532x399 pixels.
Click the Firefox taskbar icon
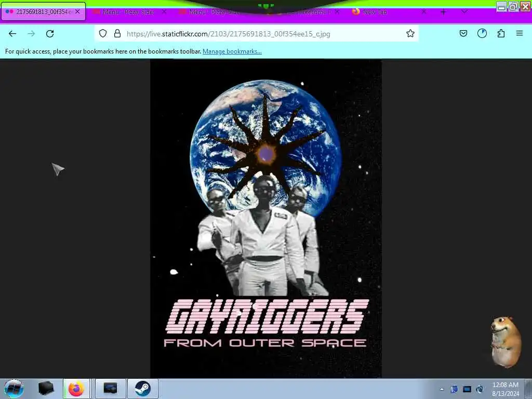point(76,389)
